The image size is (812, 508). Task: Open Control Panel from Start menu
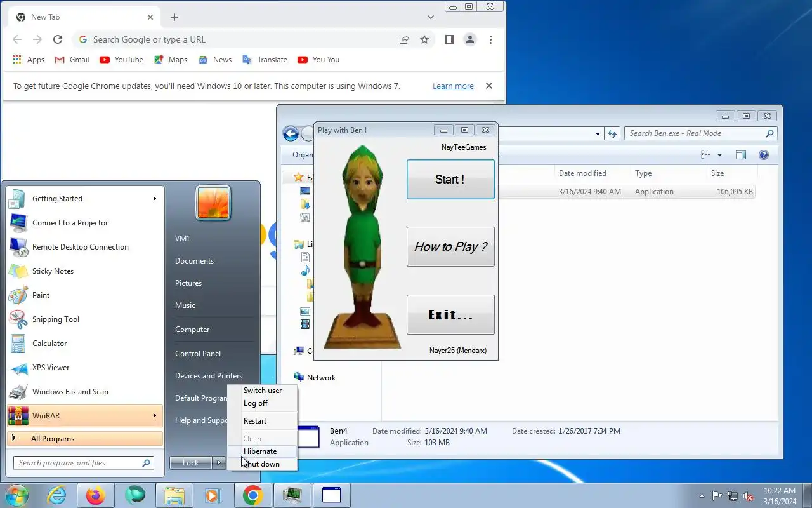tap(198, 354)
